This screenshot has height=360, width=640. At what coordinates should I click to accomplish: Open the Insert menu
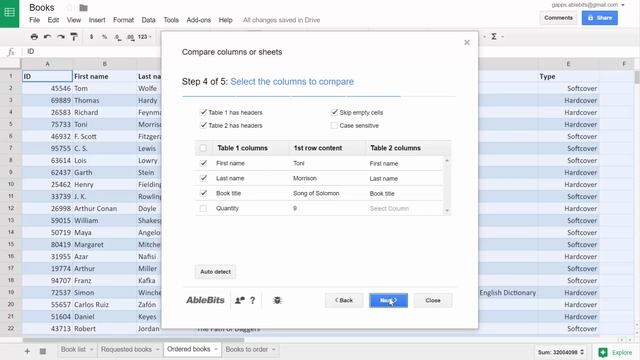(97, 20)
